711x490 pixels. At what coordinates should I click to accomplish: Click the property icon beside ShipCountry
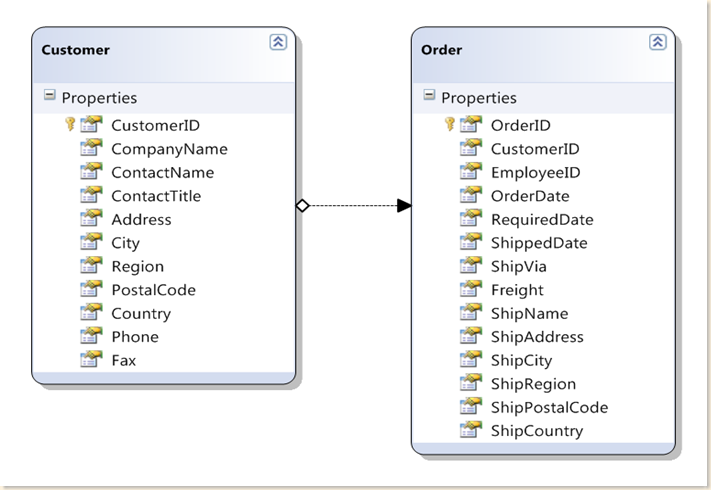click(471, 431)
